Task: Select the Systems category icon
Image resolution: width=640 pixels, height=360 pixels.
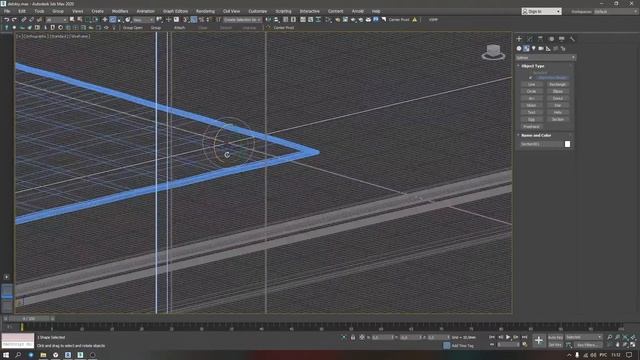Action: 563,49
